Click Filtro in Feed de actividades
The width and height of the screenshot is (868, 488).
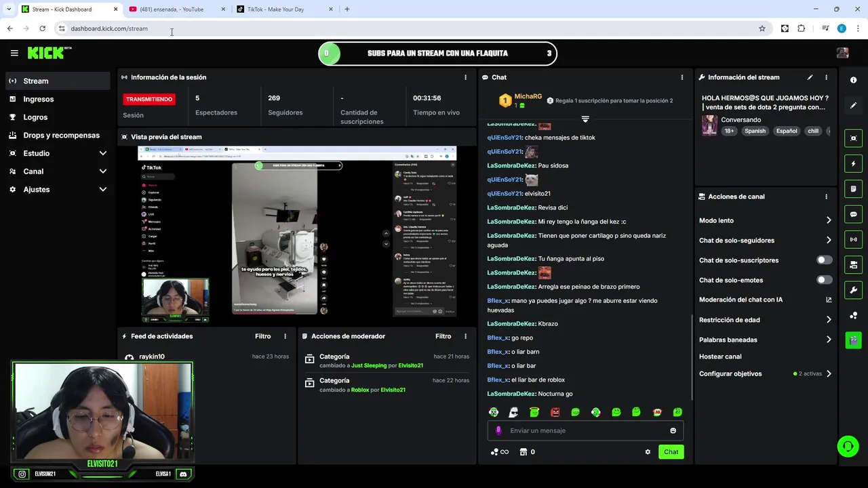coord(262,336)
